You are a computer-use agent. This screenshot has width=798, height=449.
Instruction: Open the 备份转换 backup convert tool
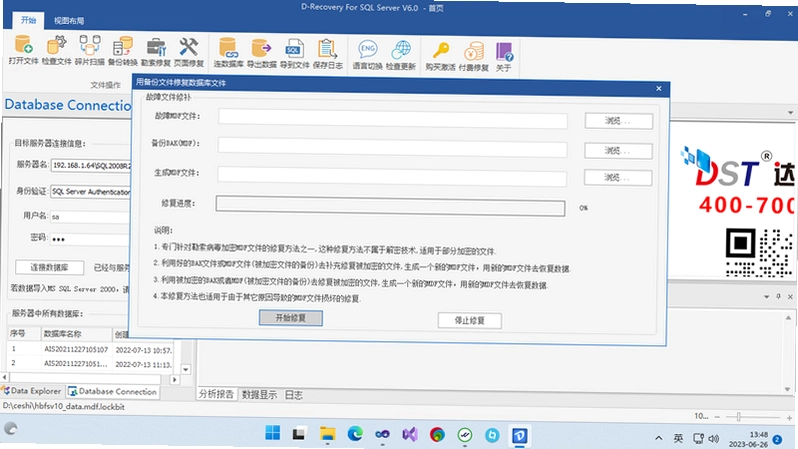point(123,50)
